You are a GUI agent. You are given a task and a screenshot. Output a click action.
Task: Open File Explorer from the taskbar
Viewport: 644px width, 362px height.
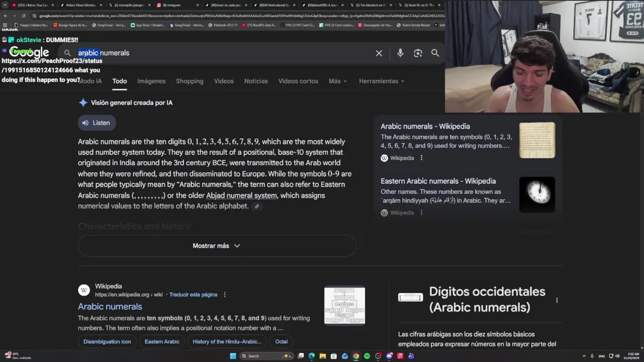click(323, 356)
